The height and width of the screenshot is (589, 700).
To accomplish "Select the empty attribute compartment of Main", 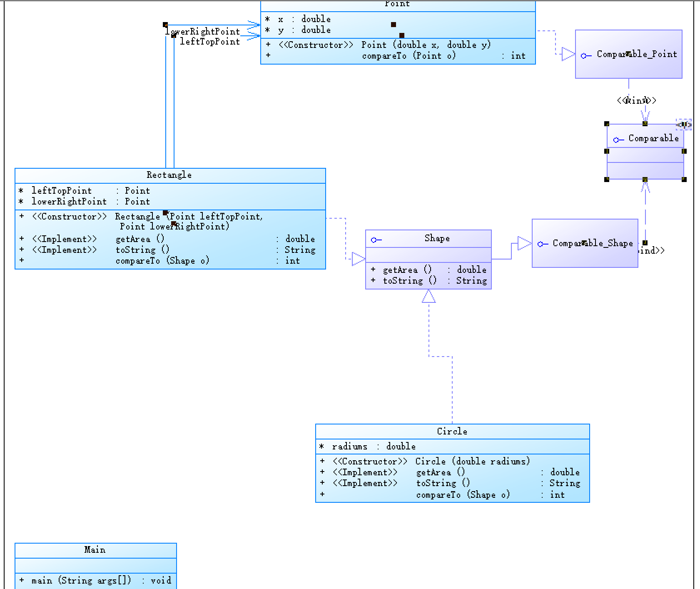I will click(96, 566).
